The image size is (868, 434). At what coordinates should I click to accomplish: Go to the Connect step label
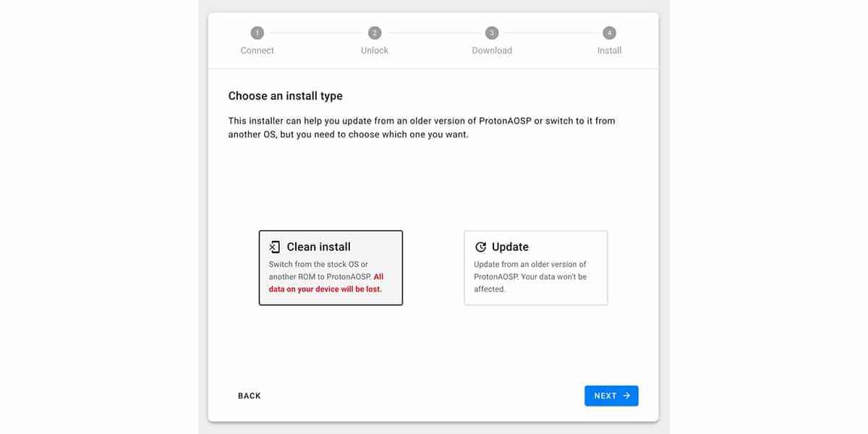(x=257, y=51)
